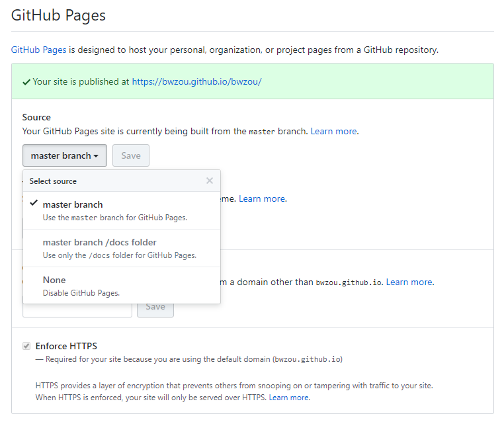Viewport: 504px width, 424px height.
Task: Open Learn more link about themes
Action: pyautogui.click(x=262, y=198)
